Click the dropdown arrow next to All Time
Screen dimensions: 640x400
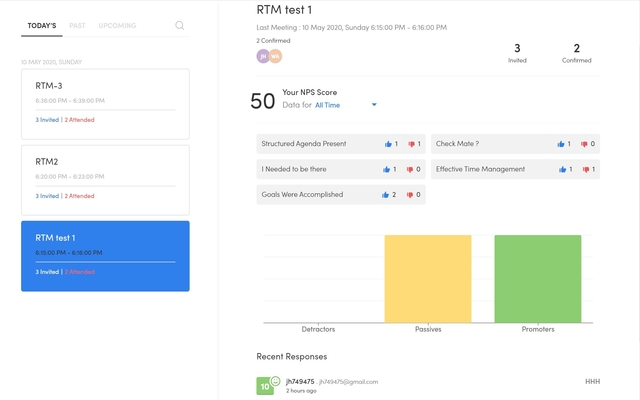click(374, 105)
